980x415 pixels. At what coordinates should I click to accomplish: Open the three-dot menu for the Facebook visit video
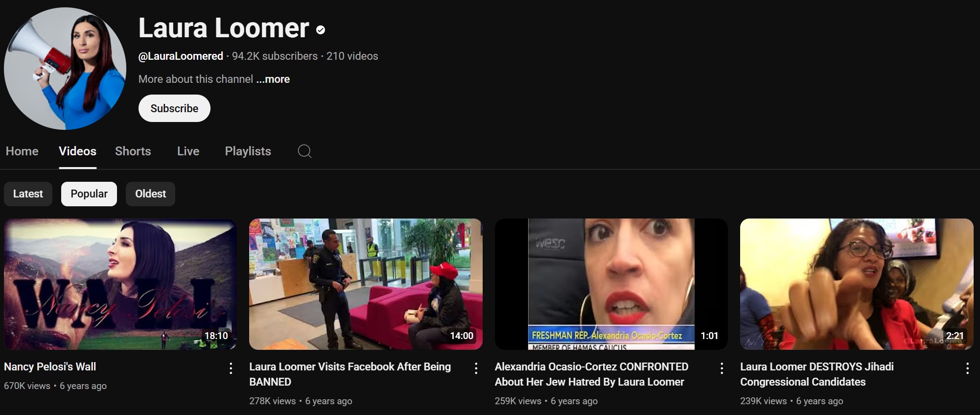[476, 368]
